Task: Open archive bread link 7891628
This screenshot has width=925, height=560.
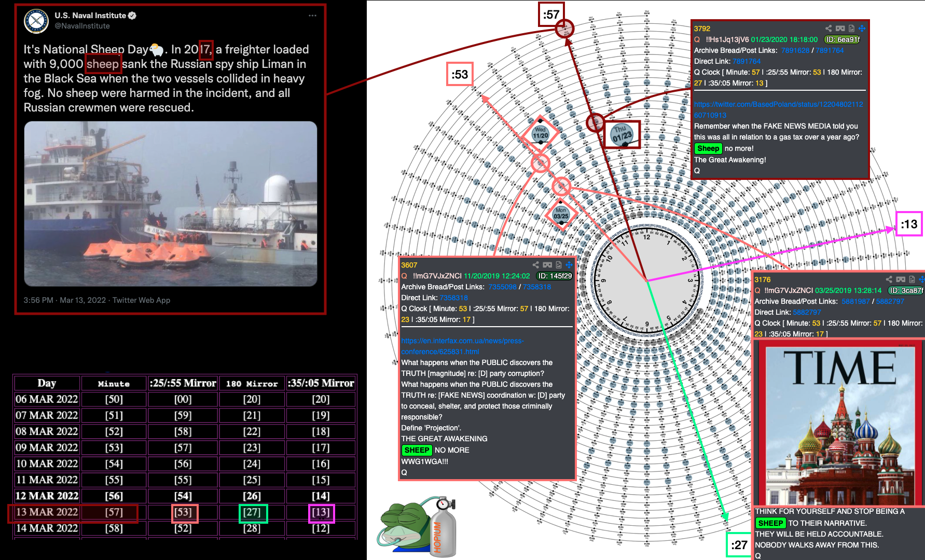Action: click(795, 50)
